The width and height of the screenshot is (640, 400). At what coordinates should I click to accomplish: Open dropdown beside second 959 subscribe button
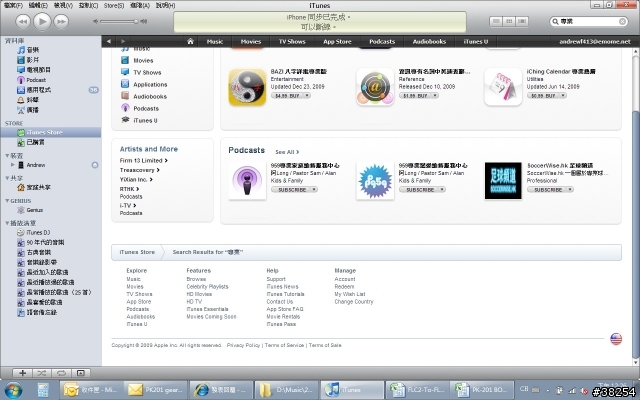442,190
